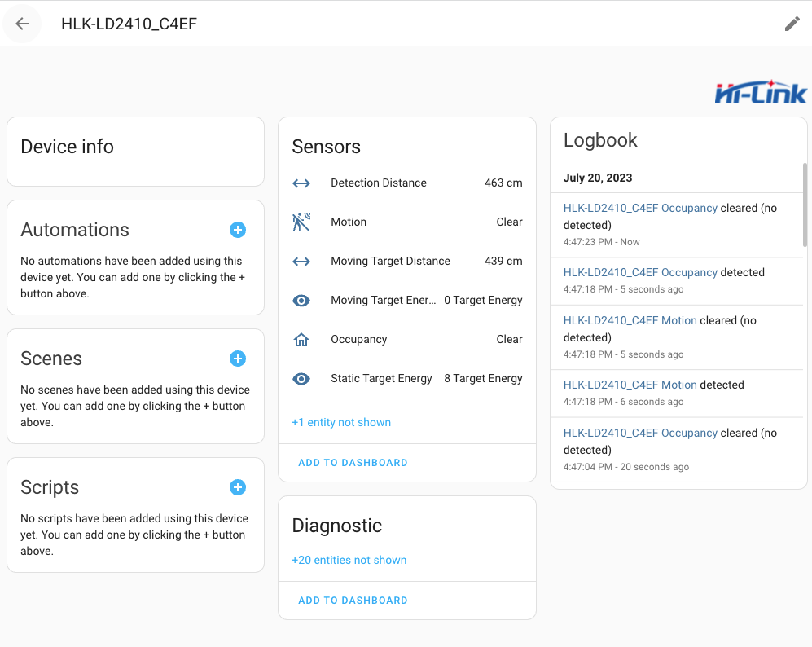This screenshot has height=647, width=812.
Task: Show the 20 hidden diagnostic entities
Action: (x=349, y=560)
